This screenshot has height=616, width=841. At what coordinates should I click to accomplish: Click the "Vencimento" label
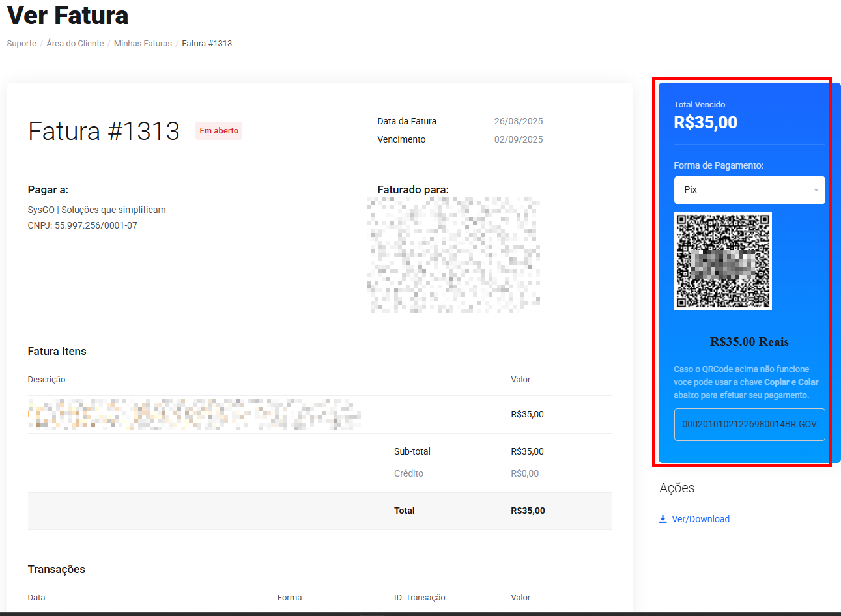click(401, 139)
